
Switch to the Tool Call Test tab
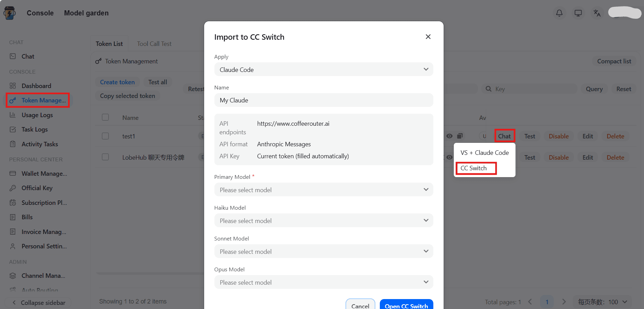tap(154, 44)
